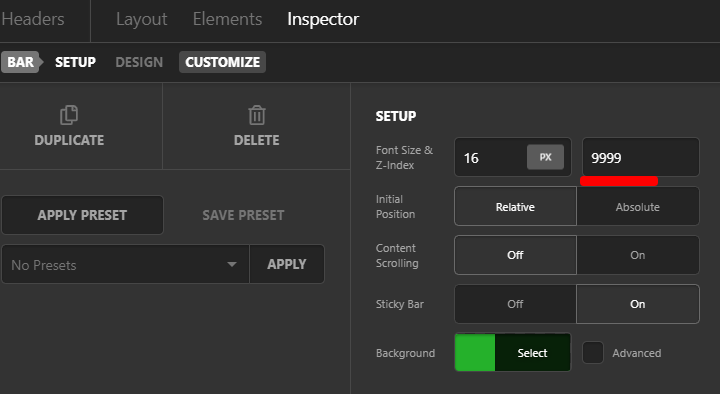Enable the Advanced background checkbox

pyautogui.click(x=593, y=353)
